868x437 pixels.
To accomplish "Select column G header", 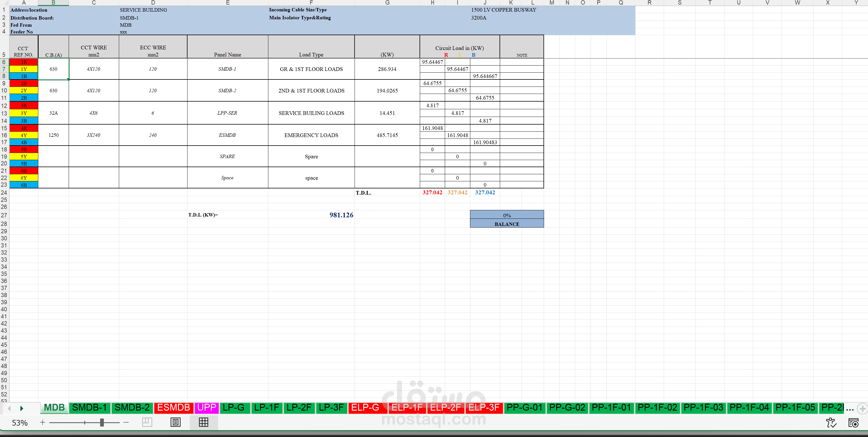I will [x=387, y=3].
